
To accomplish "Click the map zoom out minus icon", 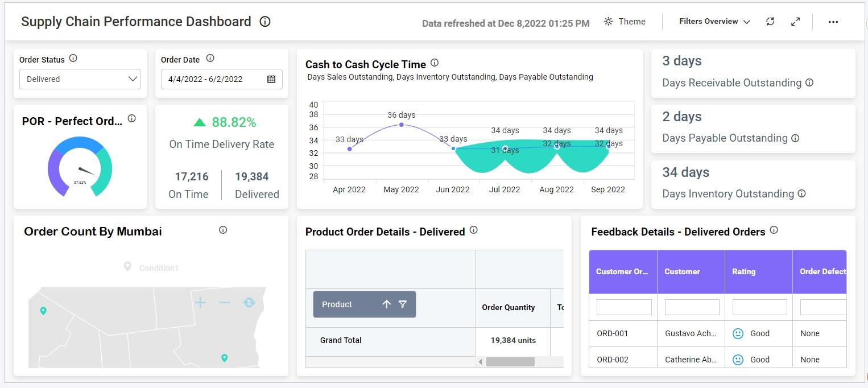I will (x=225, y=303).
